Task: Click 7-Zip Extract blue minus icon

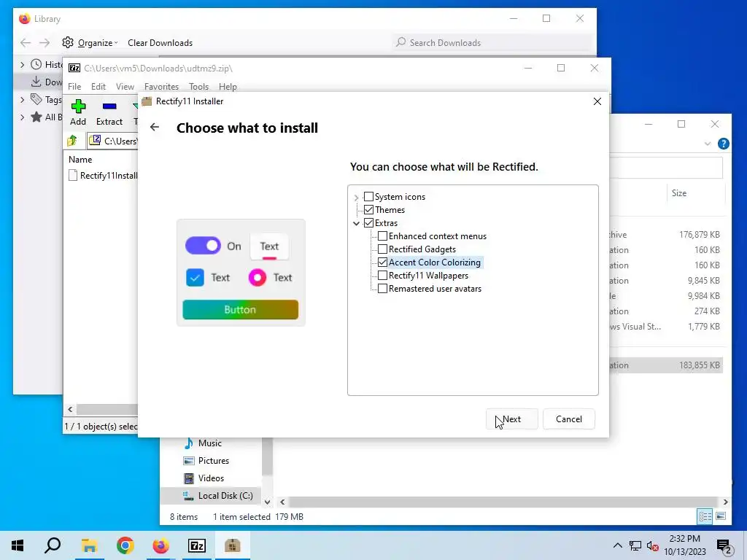Action: coord(109,106)
